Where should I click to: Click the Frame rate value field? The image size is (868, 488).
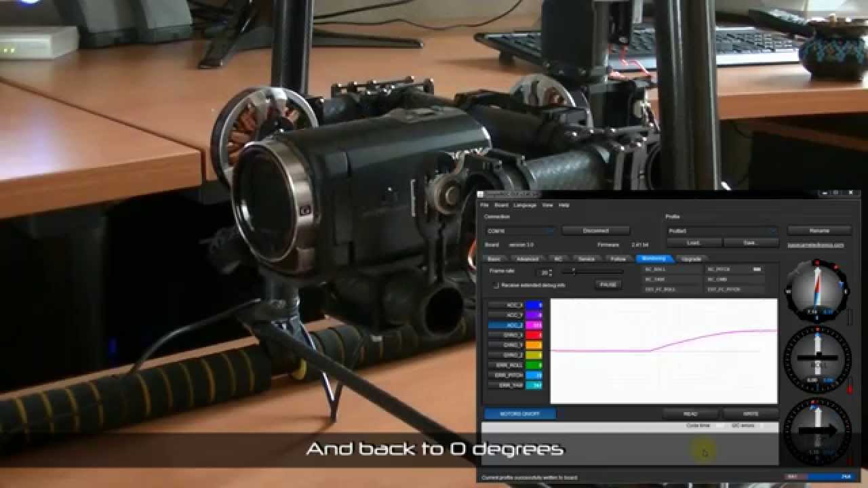pos(542,272)
